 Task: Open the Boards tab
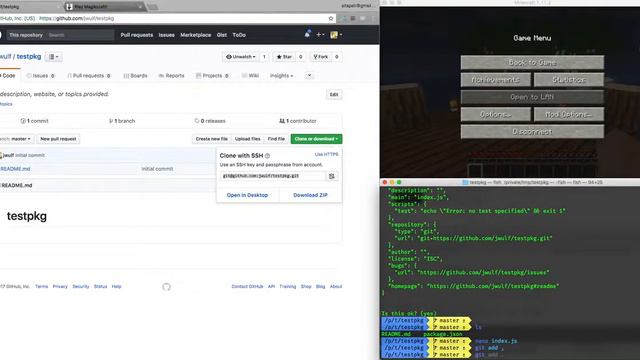click(135, 76)
